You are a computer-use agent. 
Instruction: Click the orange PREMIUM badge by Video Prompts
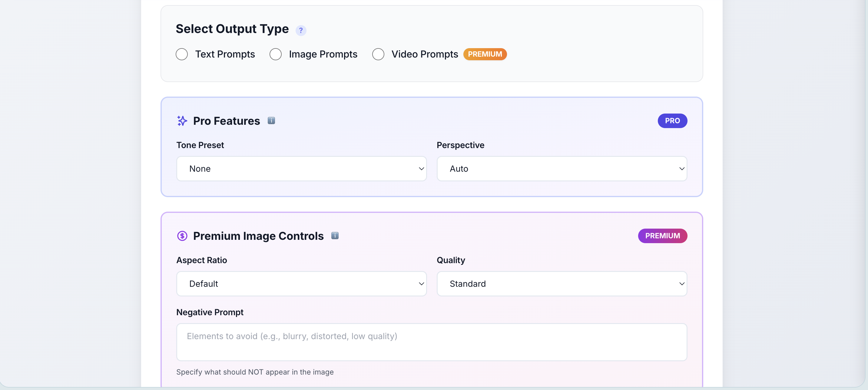[x=485, y=54]
